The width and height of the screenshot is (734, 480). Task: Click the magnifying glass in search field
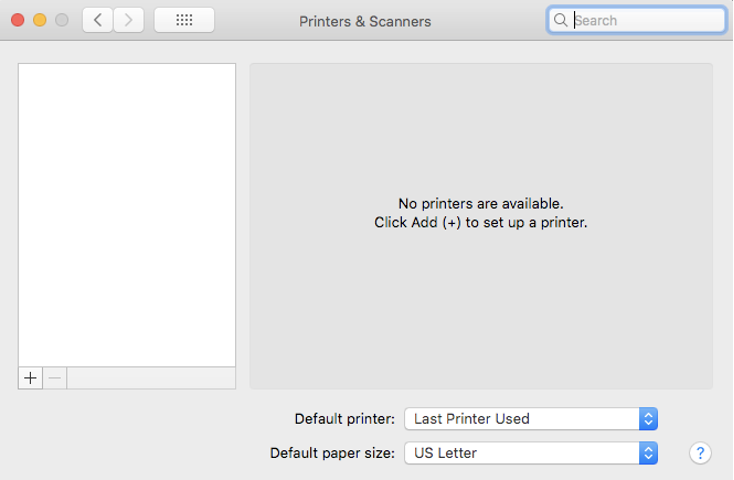point(560,20)
